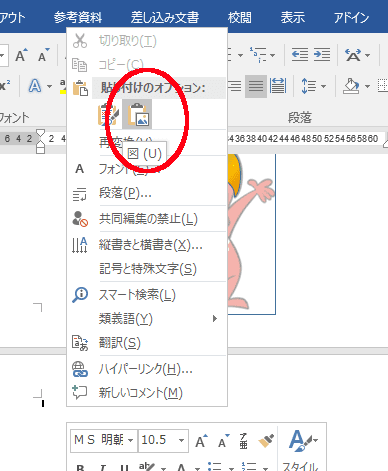Click the comment bubble icon beside 新しいコメント
Viewport: 388px width, 471px height.
80,392
